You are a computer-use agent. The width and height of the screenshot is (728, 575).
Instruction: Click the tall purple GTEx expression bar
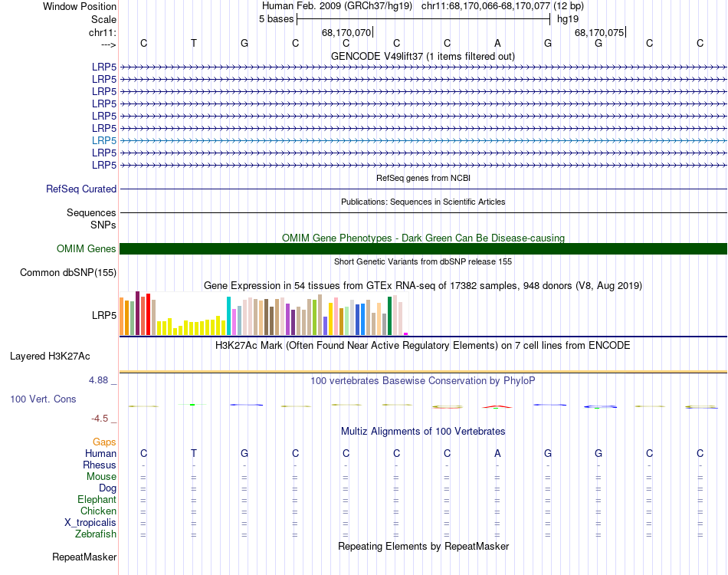(x=137, y=313)
